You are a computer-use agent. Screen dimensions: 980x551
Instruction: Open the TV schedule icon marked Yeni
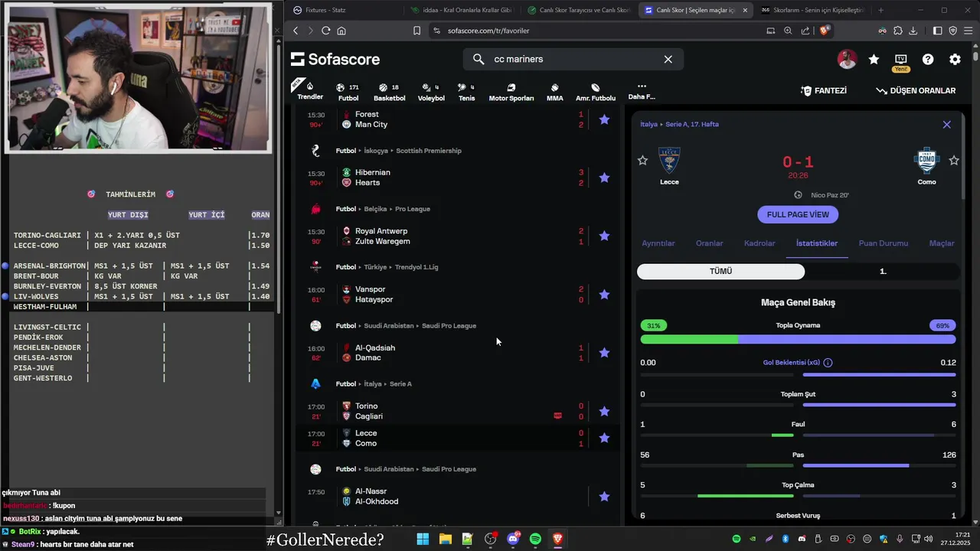pos(901,59)
